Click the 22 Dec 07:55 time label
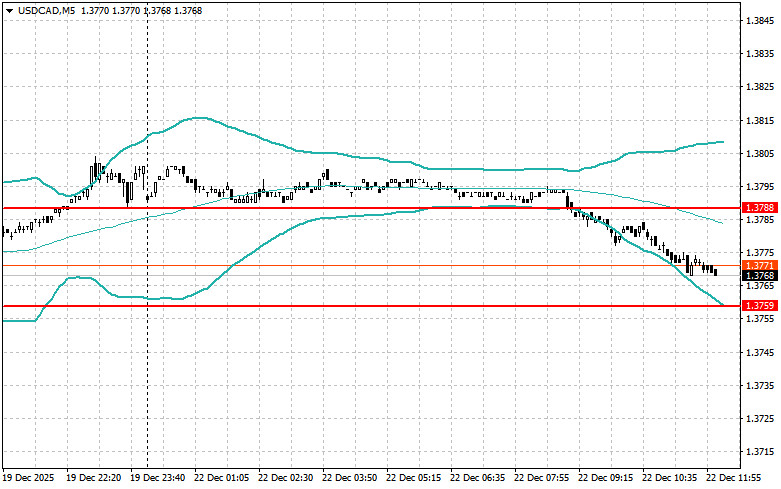The width and height of the screenshot is (781, 489). tap(541, 478)
